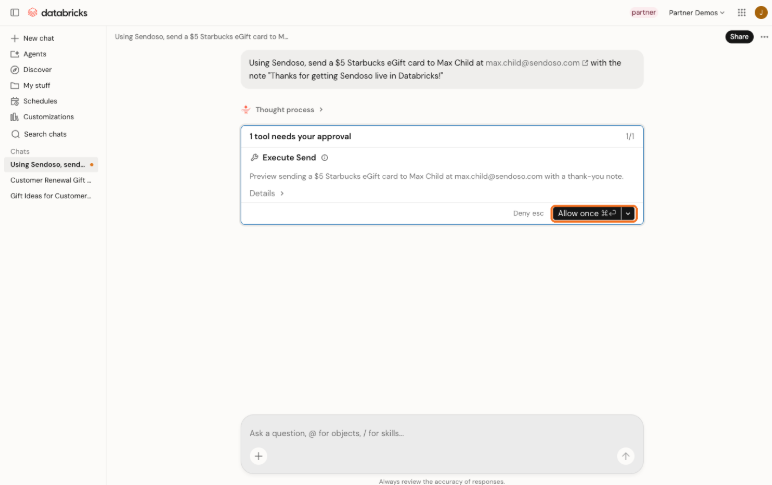
Task: Click the plus attachment button in prompt box
Action: [x=258, y=456]
